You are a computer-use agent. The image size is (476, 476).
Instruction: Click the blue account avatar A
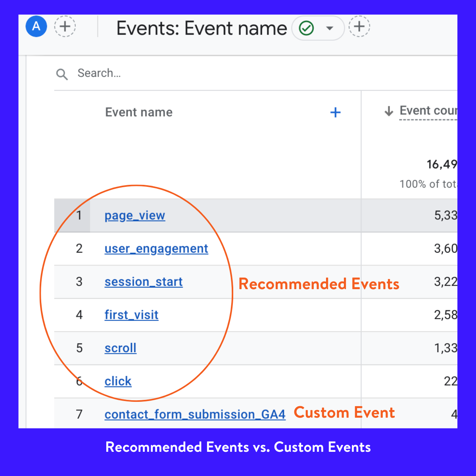(36, 27)
